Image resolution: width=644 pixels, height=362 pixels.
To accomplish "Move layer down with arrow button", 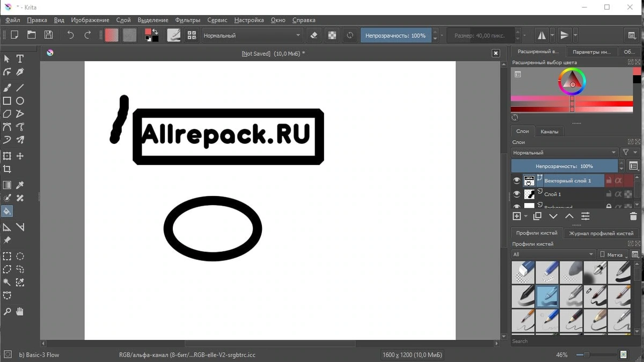I will (x=553, y=216).
